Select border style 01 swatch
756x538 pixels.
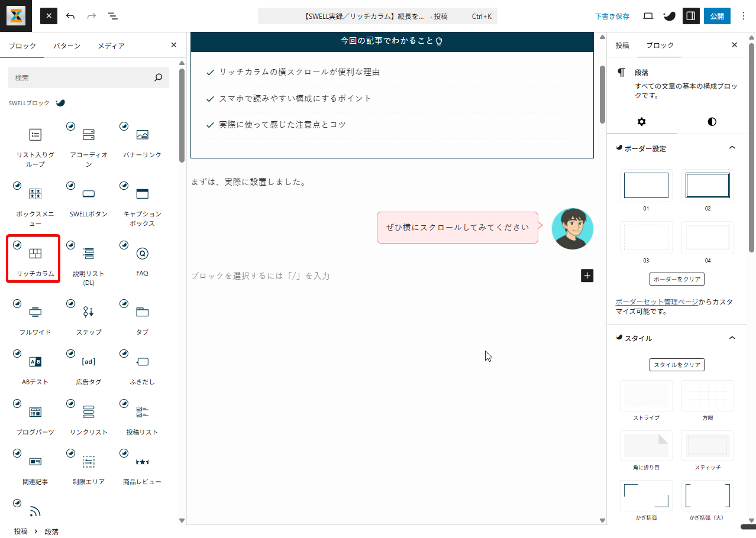tap(646, 186)
